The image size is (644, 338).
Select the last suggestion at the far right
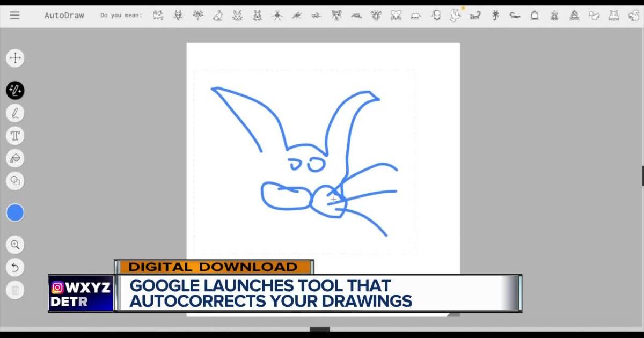633,15
